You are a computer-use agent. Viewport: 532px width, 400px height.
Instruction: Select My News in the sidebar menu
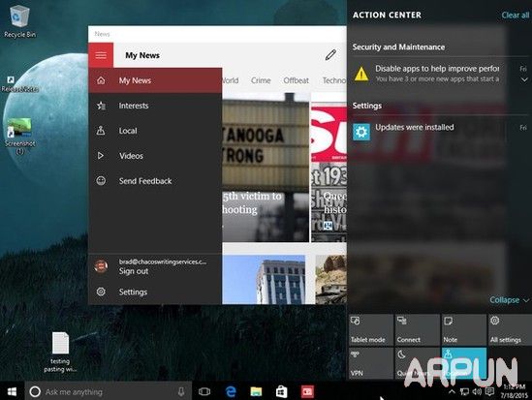tap(155, 80)
